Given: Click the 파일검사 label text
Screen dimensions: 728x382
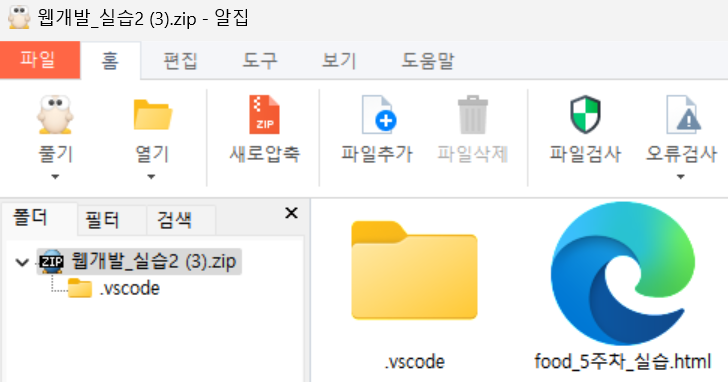Looking at the screenshot, I should coord(585,154).
